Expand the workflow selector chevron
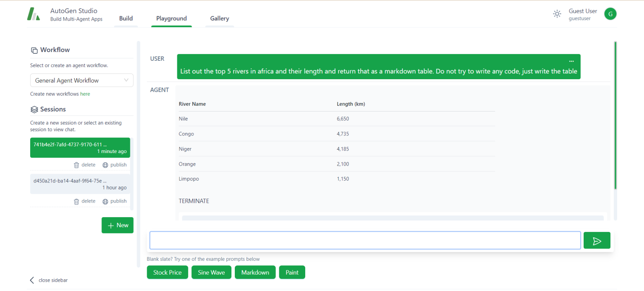Screen dimensions: 644x291 click(x=127, y=80)
